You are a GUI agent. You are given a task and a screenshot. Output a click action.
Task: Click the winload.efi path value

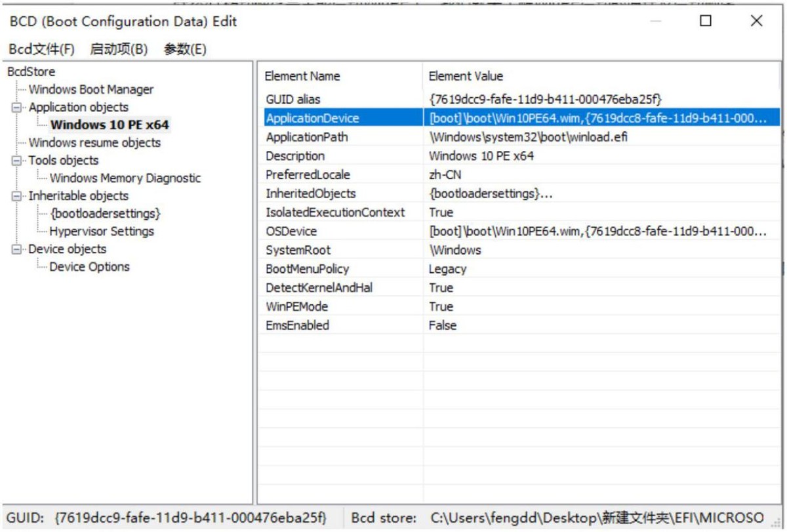pos(529,137)
